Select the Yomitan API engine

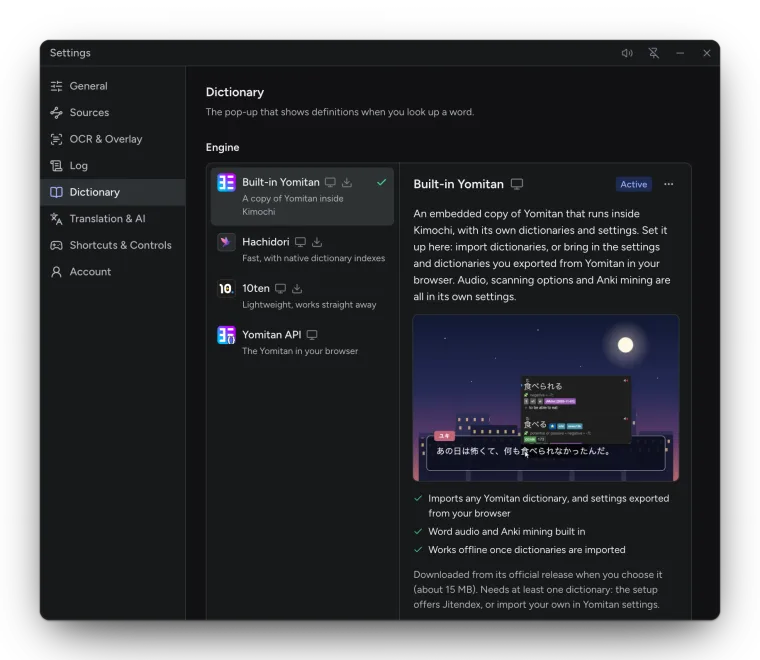point(302,342)
